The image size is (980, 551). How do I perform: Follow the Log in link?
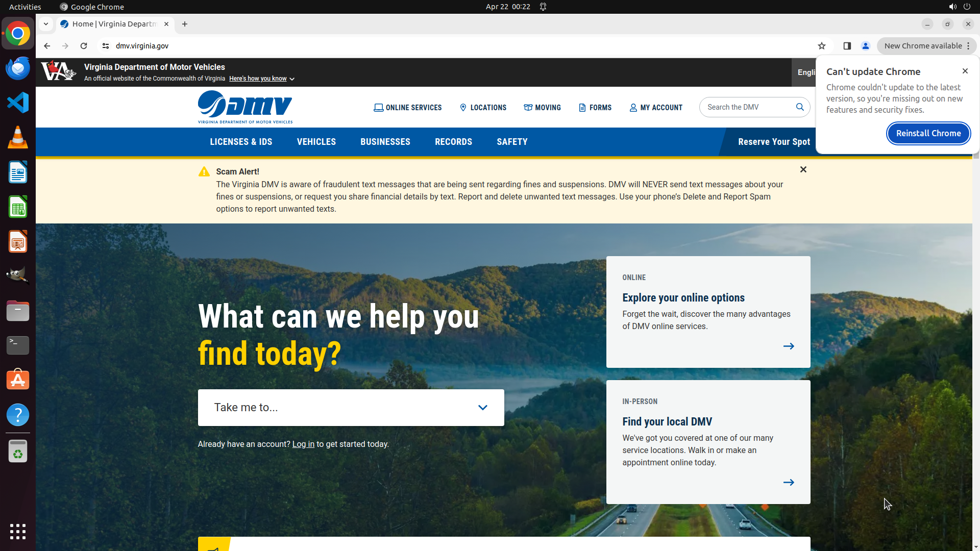coord(303,444)
